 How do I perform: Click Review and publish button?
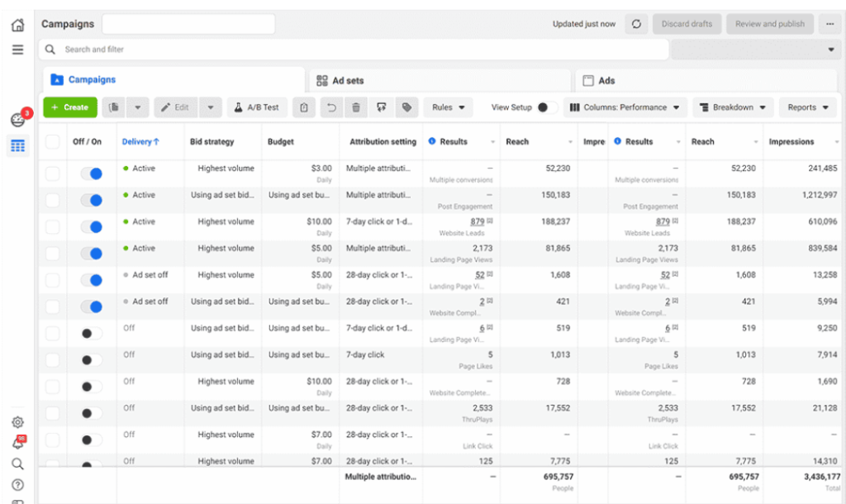click(x=770, y=24)
